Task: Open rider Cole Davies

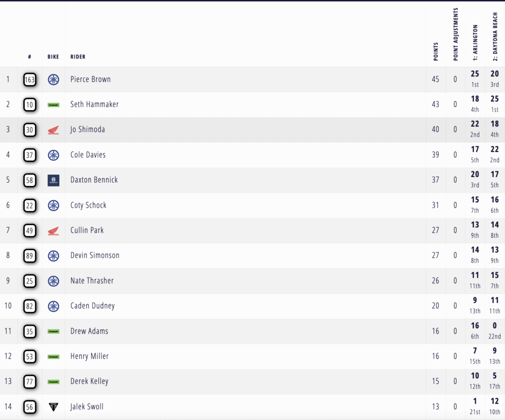Action: click(88, 155)
